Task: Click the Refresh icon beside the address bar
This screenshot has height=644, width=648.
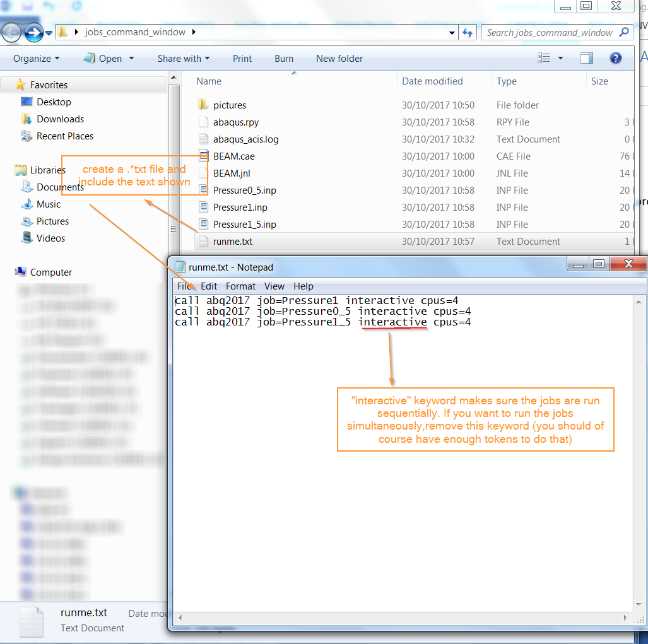Action: [468, 32]
